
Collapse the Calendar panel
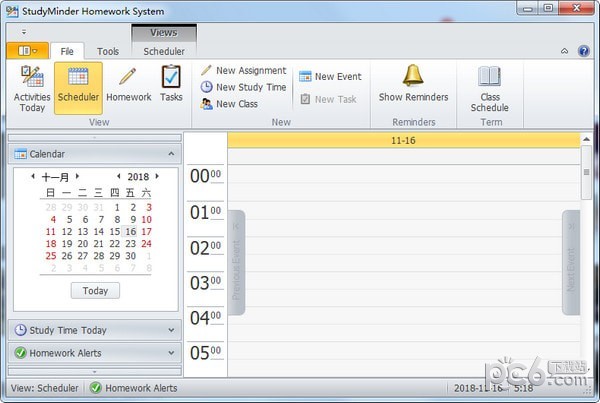pos(171,154)
